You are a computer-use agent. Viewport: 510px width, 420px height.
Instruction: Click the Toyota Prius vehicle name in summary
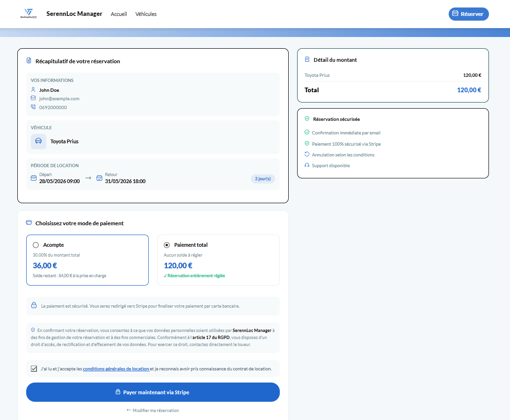[65, 141]
